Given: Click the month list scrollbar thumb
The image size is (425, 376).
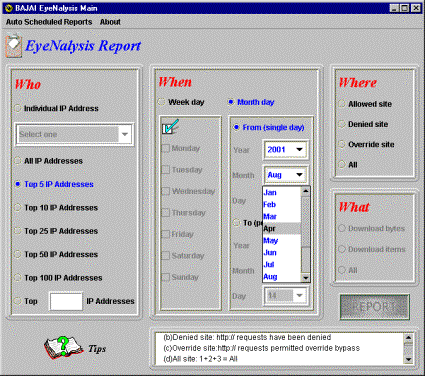Looking at the screenshot, I should 306,260.
